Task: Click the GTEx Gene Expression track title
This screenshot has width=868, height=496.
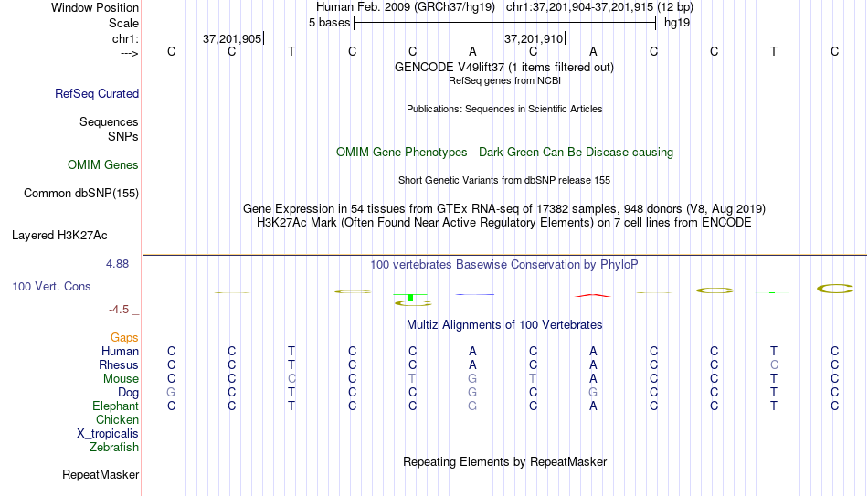Action: (504, 208)
